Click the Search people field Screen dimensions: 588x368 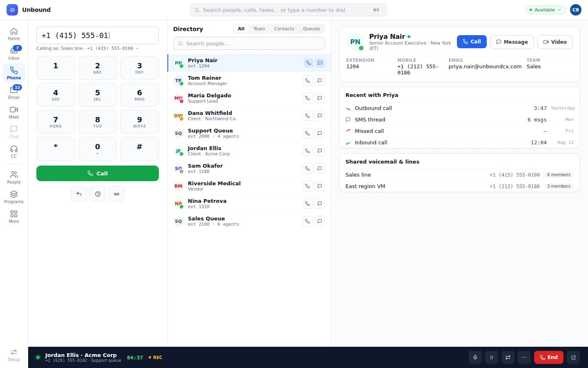tap(249, 43)
